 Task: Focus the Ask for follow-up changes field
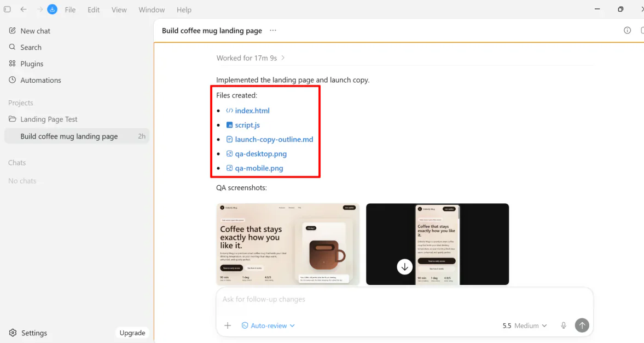click(x=404, y=299)
